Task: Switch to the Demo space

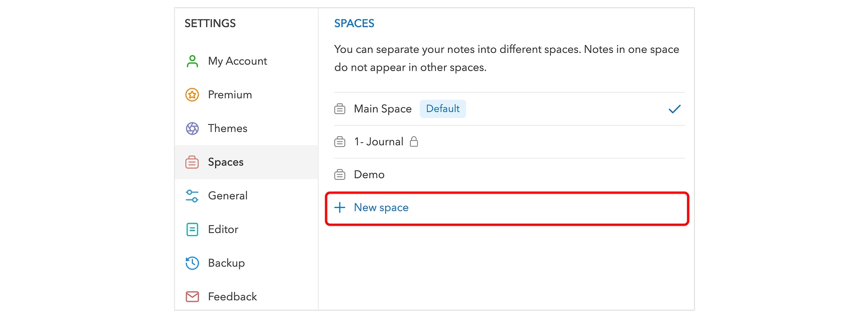Action: click(x=369, y=175)
